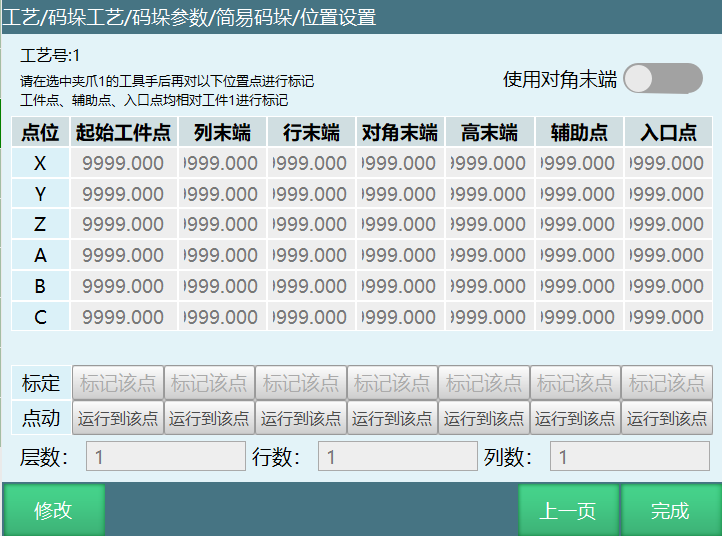Click 标记该点 for the 起始工件点 column
This screenshot has width=722, height=536.
[118, 383]
